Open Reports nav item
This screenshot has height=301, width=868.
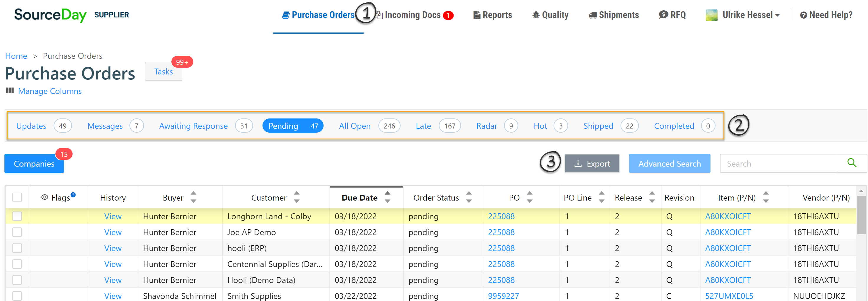(x=493, y=15)
